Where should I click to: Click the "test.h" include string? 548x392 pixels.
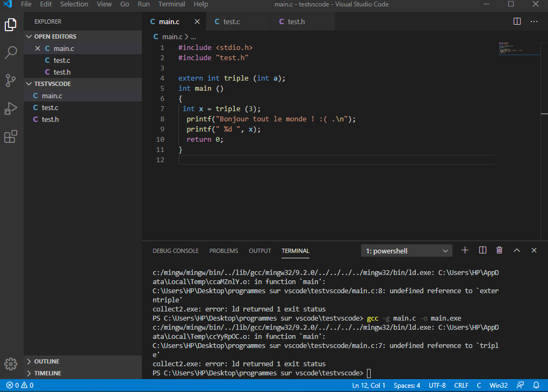pyautogui.click(x=232, y=57)
